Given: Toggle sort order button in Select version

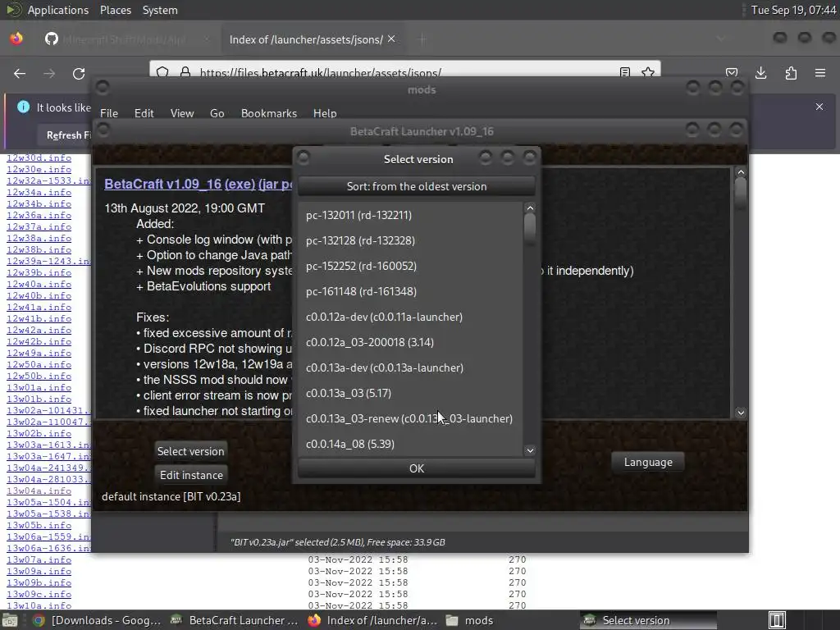Looking at the screenshot, I should pos(416,186).
